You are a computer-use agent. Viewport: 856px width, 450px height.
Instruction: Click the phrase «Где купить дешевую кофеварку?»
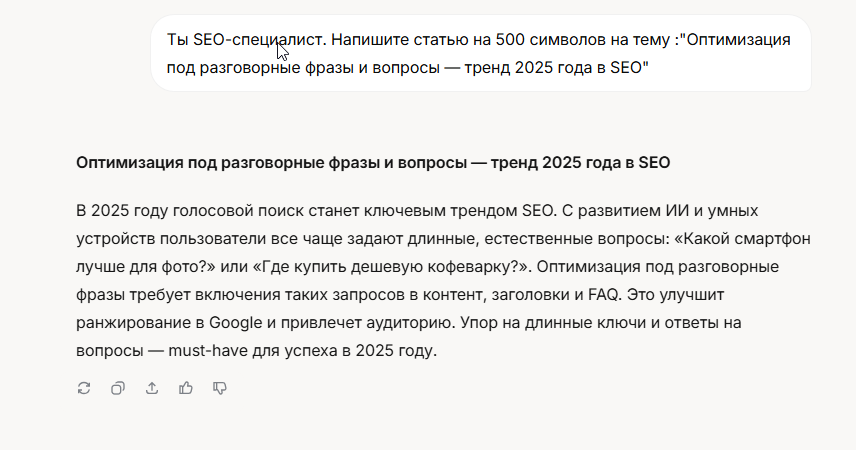coord(393,267)
